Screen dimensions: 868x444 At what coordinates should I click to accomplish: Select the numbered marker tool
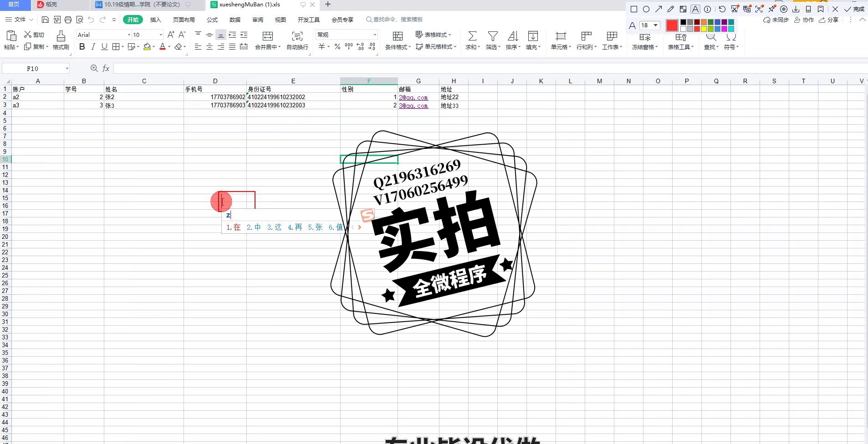click(708, 9)
